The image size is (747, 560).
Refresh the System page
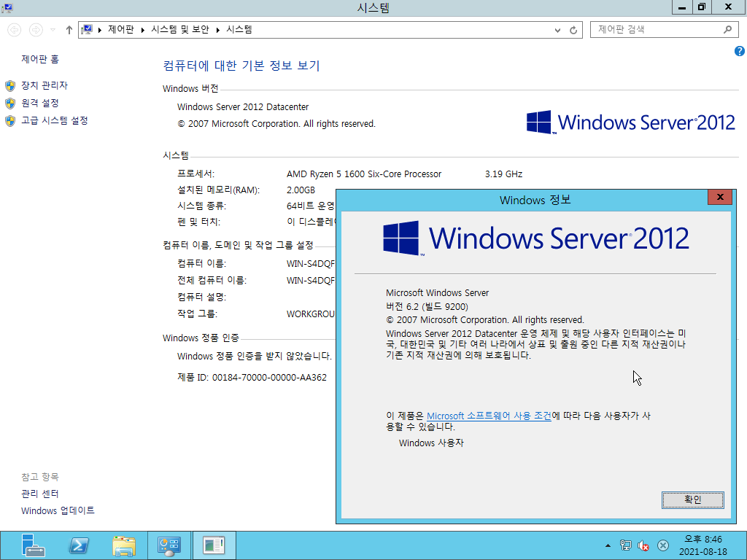573,31
